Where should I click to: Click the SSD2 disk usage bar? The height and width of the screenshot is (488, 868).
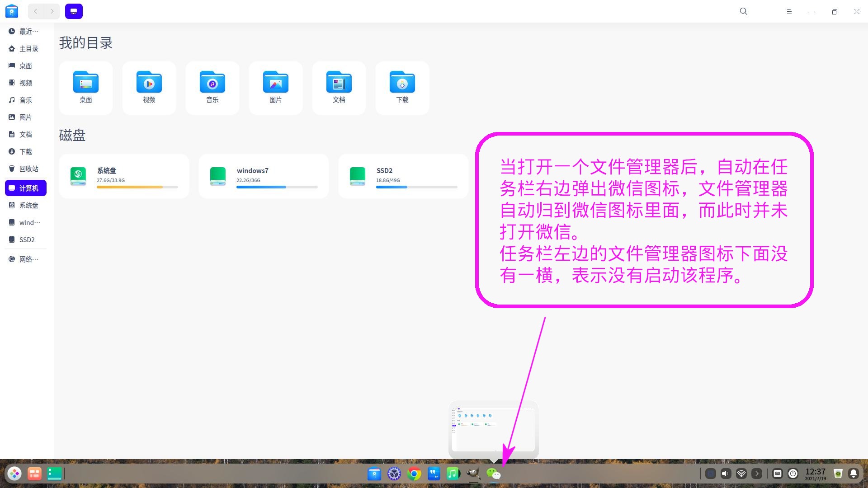point(416,187)
